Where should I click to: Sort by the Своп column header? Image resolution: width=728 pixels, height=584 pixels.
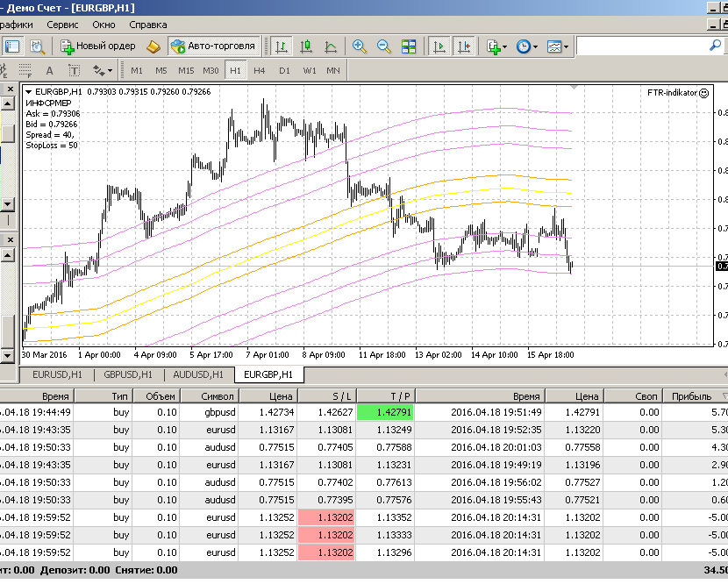coord(632,396)
